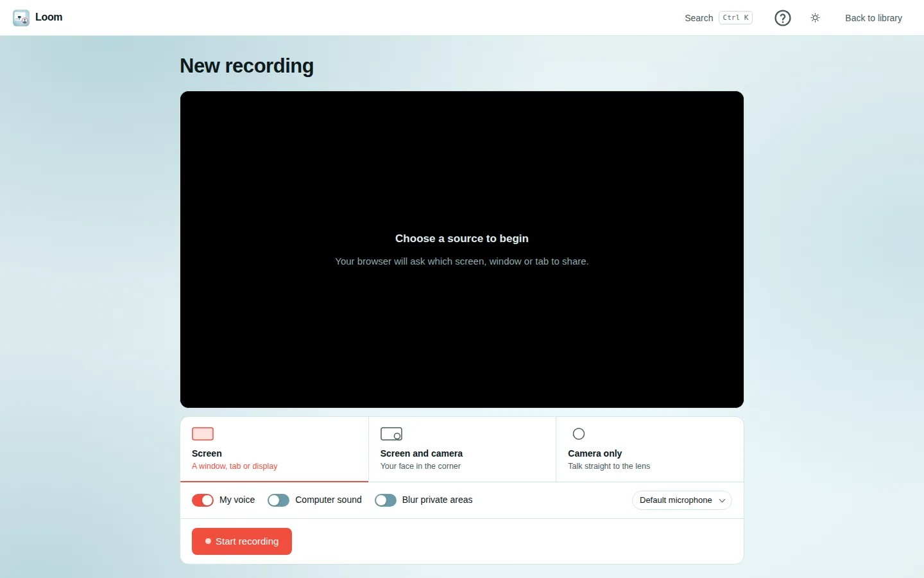Click the Start recording button
This screenshot has width=924, height=578.
click(x=242, y=541)
